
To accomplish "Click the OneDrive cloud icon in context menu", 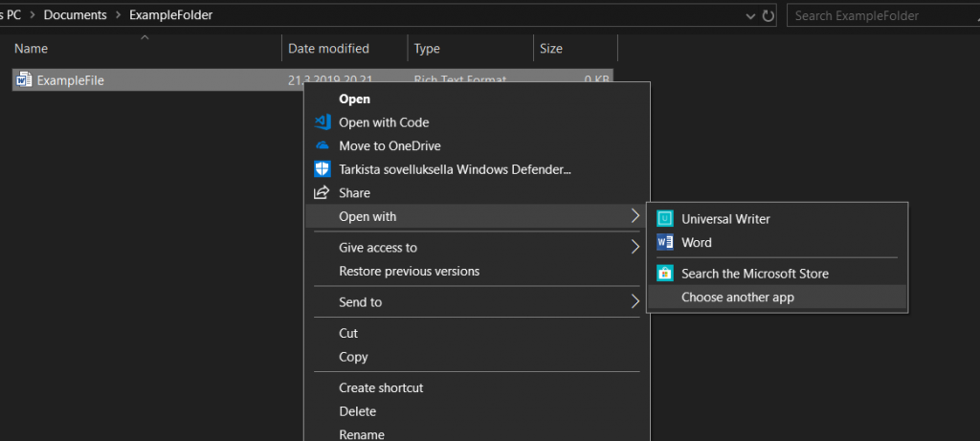I will [323, 146].
